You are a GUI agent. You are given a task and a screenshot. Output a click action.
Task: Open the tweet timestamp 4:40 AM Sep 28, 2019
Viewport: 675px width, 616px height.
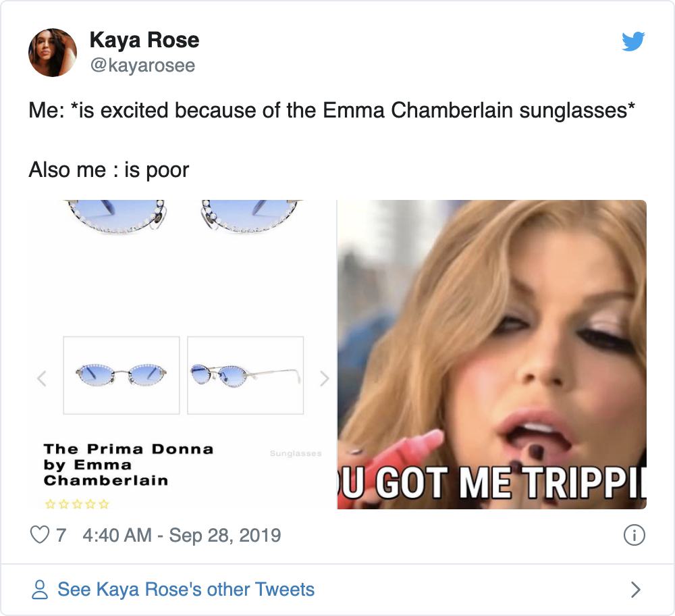click(182, 536)
